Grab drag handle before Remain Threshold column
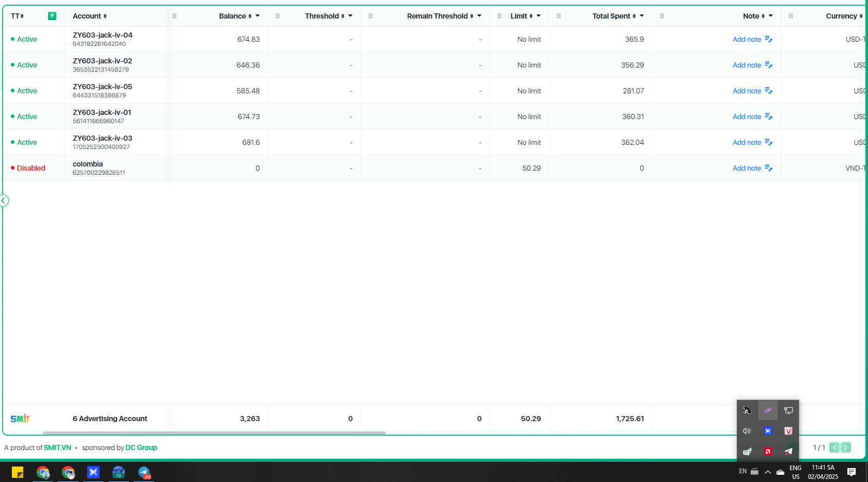Image resolution: width=868 pixels, height=482 pixels. click(370, 16)
